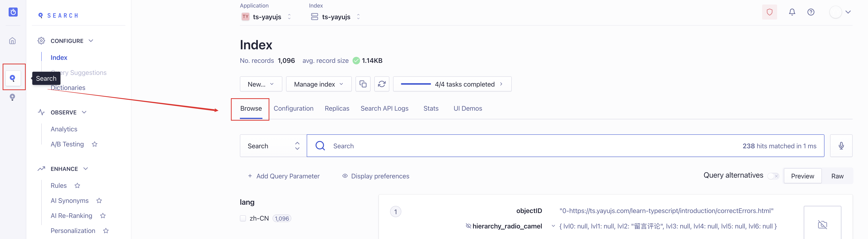Click the refresh index icon button
868x239 pixels.
(381, 84)
